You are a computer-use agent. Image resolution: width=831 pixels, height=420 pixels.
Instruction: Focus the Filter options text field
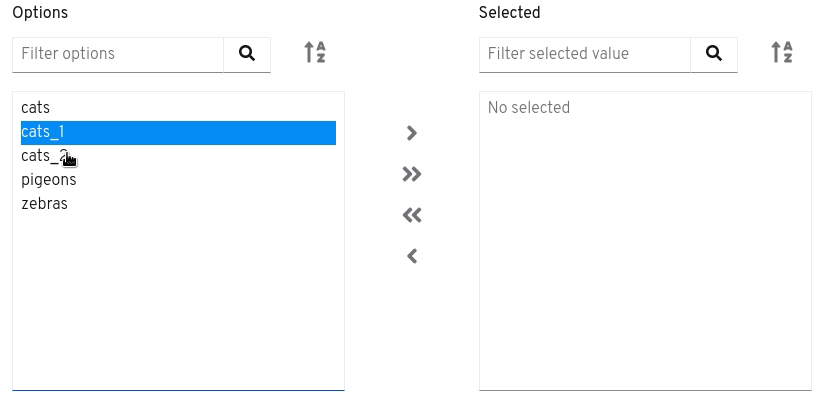pyautogui.click(x=118, y=54)
